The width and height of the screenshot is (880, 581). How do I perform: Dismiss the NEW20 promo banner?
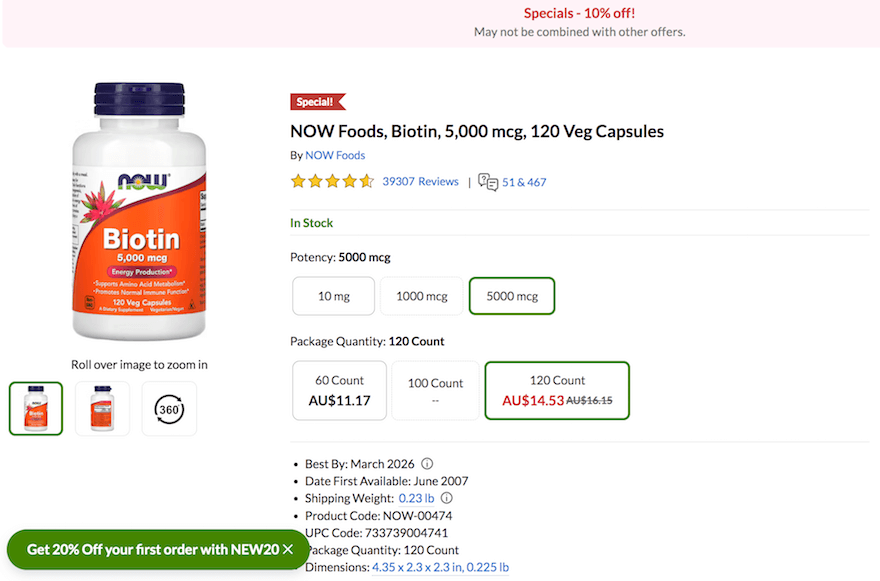click(289, 549)
